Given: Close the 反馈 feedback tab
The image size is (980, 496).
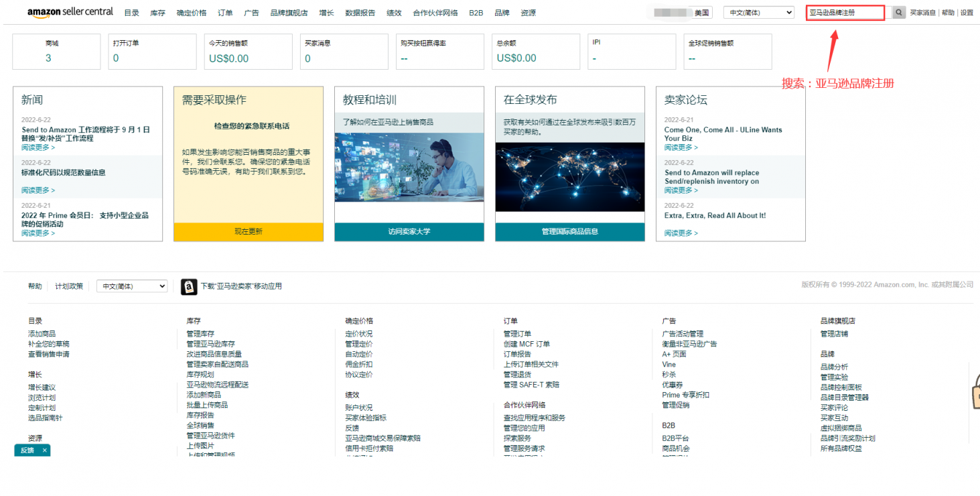Looking at the screenshot, I should [x=45, y=450].
